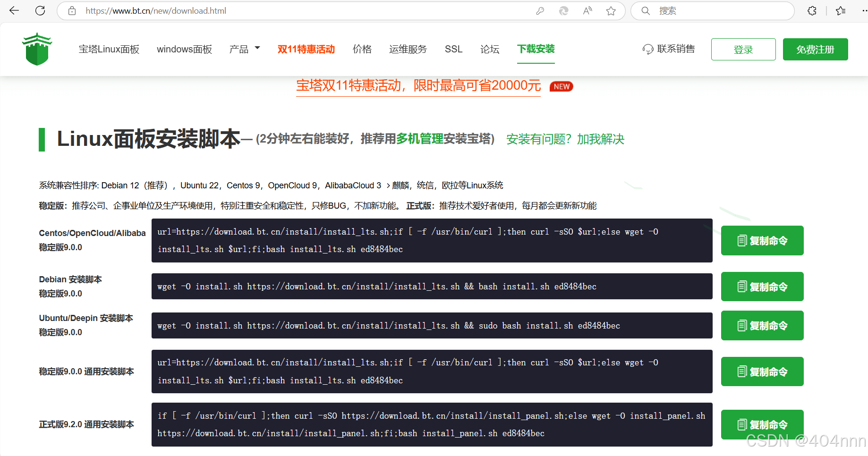Screen dimensions: 868x456
Task: Open the browser extensions puzzle icon
Action: (812, 11)
